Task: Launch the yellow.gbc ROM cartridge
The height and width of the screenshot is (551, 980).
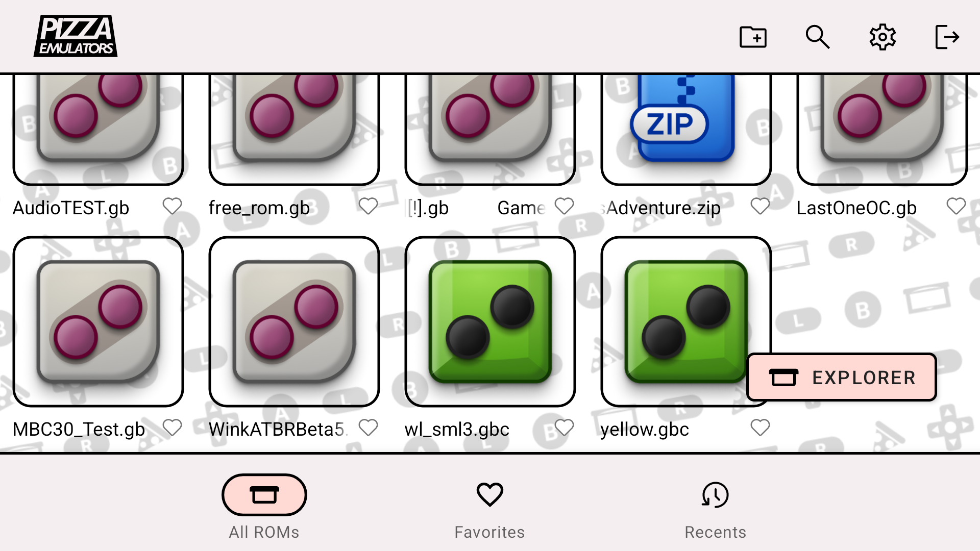Action: (x=686, y=321)
